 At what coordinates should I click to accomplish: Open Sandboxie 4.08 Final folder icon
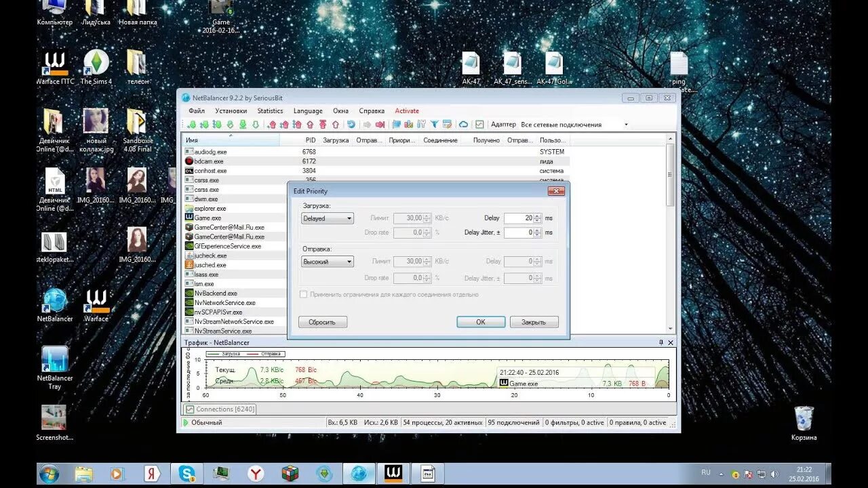point(138,130)
